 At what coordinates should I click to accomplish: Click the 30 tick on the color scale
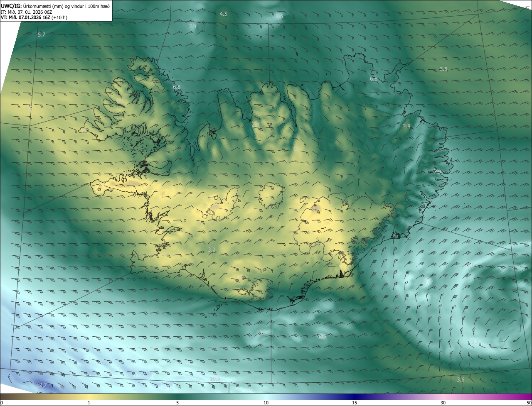click(x=443, y=403)
